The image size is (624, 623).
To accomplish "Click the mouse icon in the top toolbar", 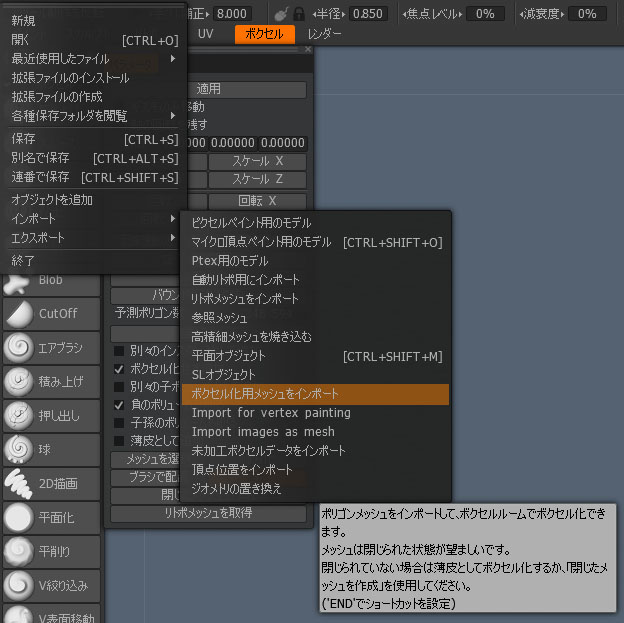I will 281,14.
